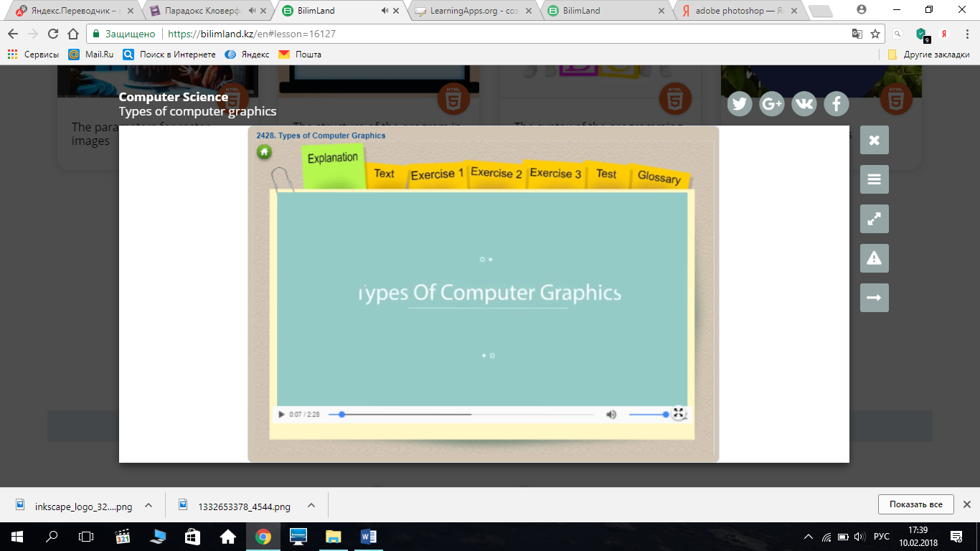Expand options for the 1332653378_4544.png download
The width and height of the screenshot is (980, 551).
click(311, 506)
